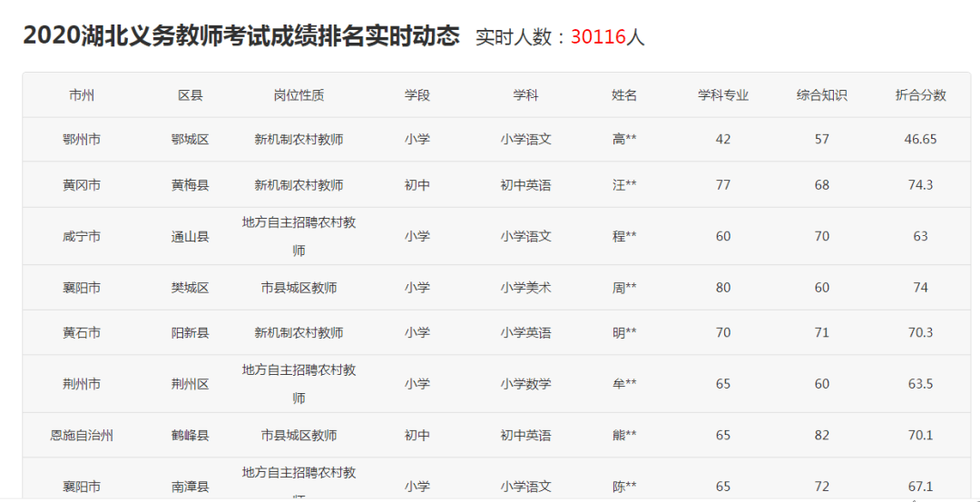This screenshot has height=502, width=980.
Task: Select the 恩施自治州 cell
Action: tap(82, 435)
